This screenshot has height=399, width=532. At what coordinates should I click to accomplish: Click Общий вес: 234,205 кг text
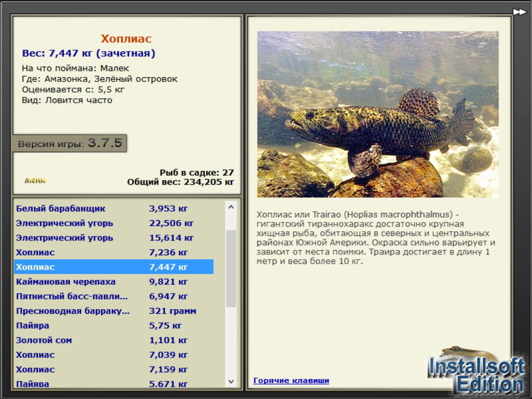tap(180, 182)
